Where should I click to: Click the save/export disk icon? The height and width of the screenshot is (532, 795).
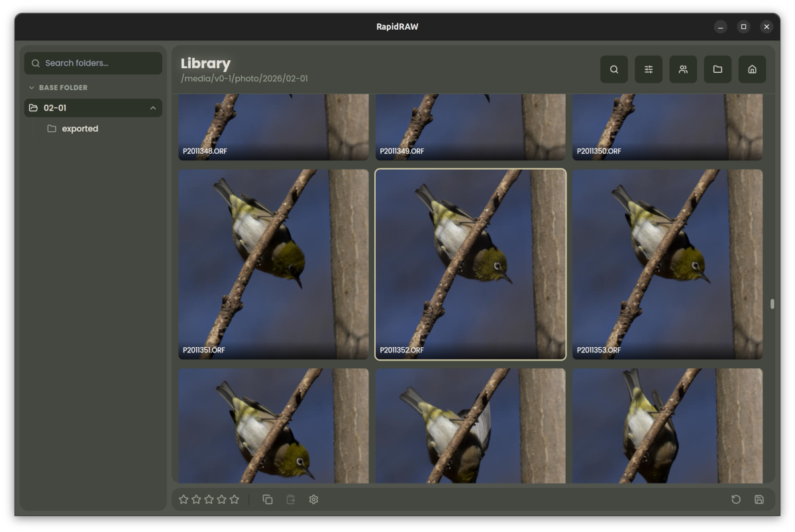759,500
